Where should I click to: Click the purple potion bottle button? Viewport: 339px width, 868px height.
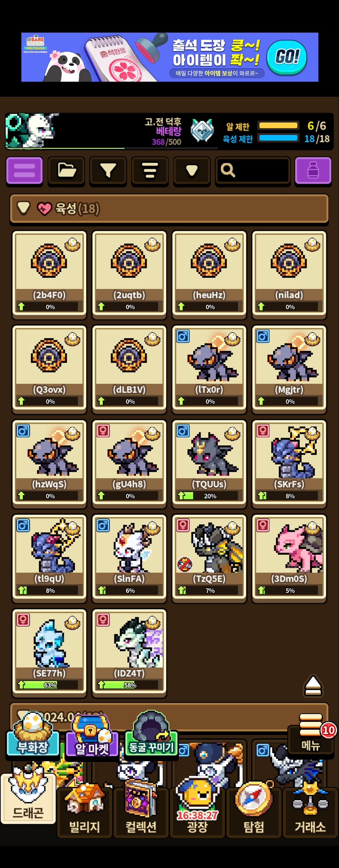tap(313, 171)
